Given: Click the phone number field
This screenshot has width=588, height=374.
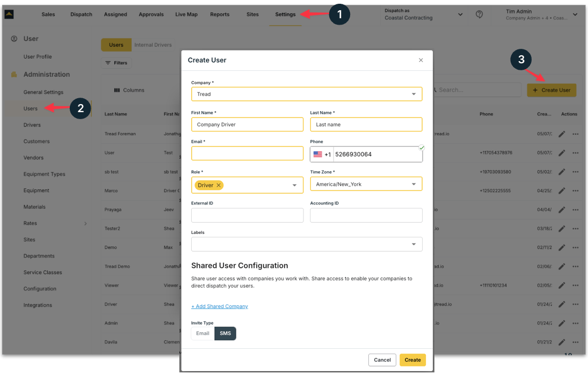Looking at the screenshot, I should pos(378,155).
